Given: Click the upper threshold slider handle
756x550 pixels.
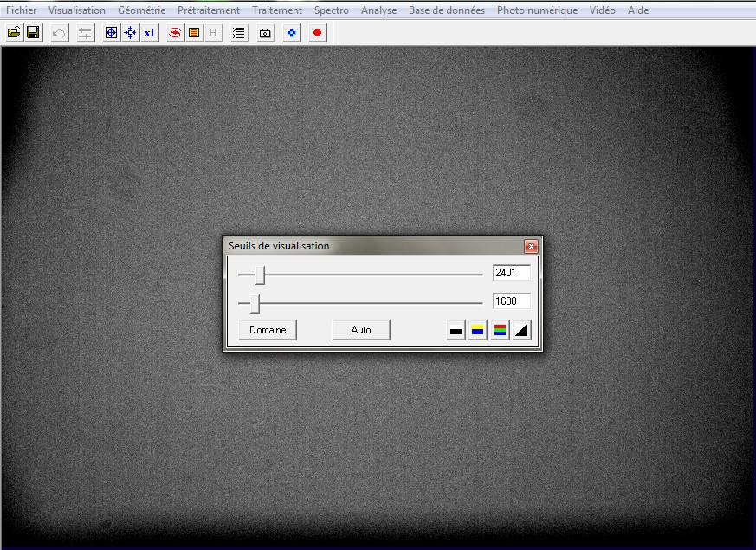Looking at the screenshot, I should click(261, 275).
